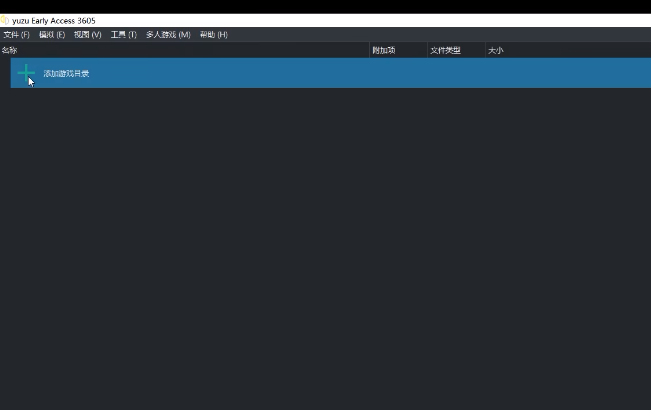Click the blank header area right of 大小
This screenshot has width=651, height=410.
coord(600,50)
